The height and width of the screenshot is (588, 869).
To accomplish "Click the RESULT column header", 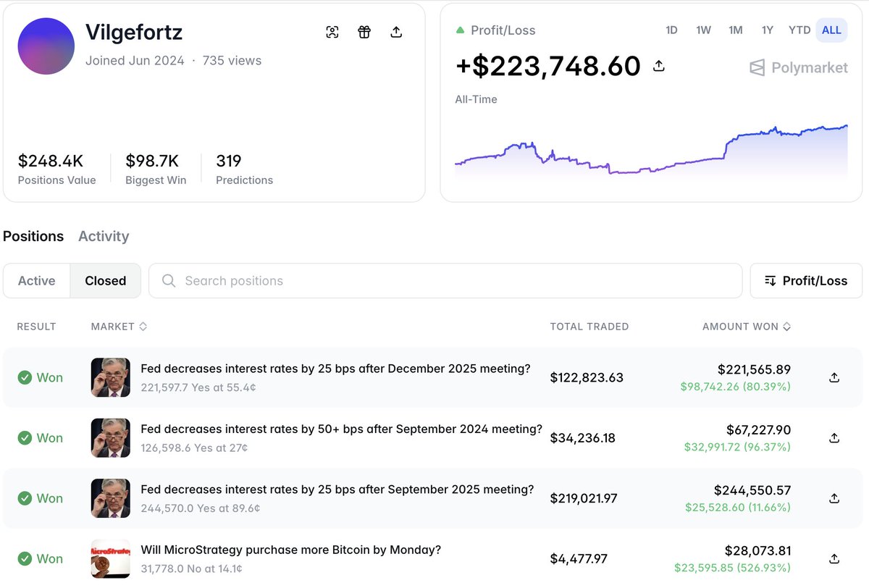I will [36, 327].
